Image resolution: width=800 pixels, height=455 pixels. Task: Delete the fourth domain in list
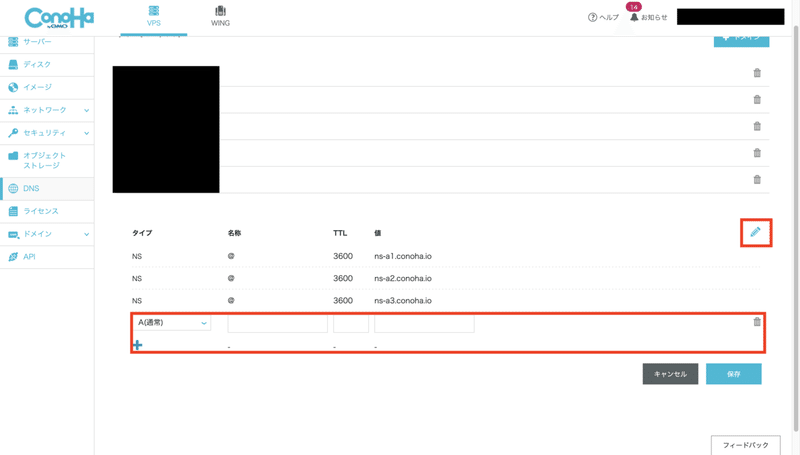(x=757, y=153)
